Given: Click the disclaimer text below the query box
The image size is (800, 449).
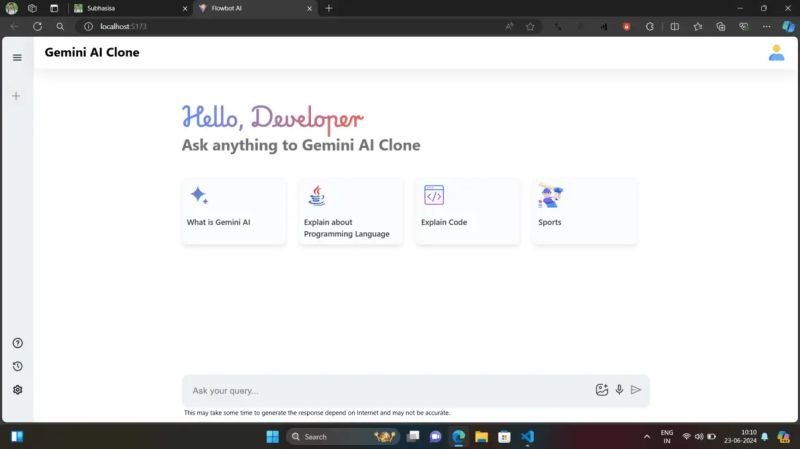Looking at the screenshot, I should pyautogui.click(x=317, y=413).
